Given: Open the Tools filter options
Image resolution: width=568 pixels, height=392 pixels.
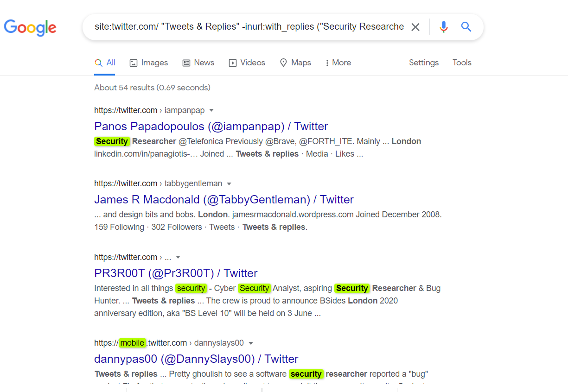Looking at the screenshot, I should pyautogui.click(x=462, y=63).
